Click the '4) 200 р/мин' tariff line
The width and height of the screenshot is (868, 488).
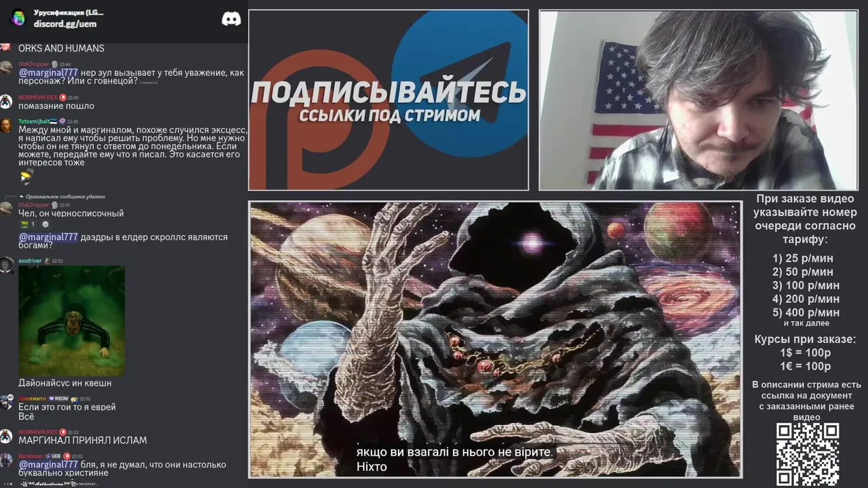(806, 299)
